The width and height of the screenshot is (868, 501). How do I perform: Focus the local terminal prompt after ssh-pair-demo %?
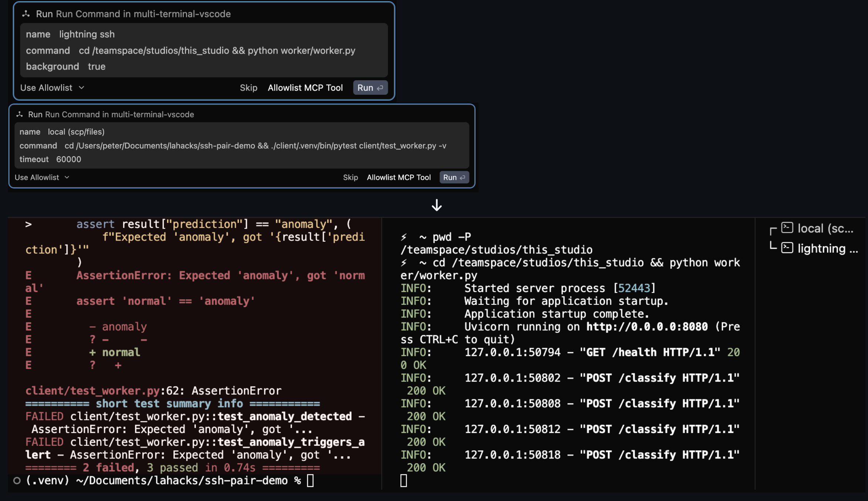pyautogui.click(x=310, y=481)
